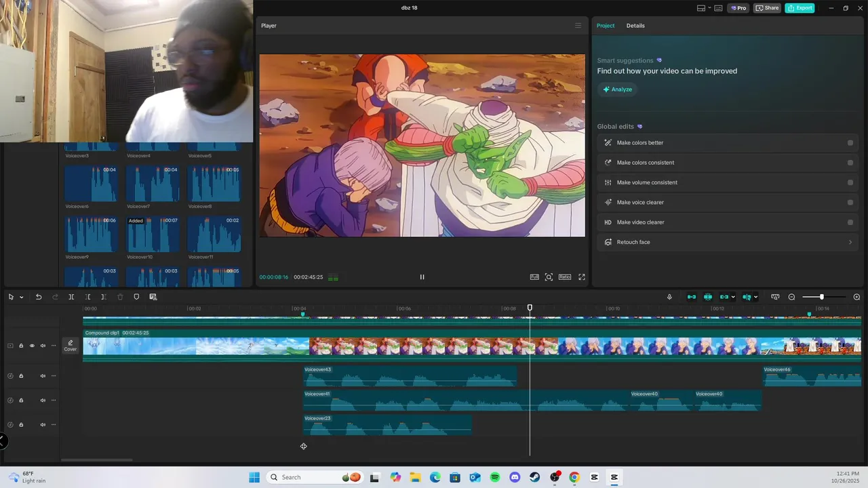Mute the Voiceover43 audio track
The height and width of the screenshot is (488, 868).
click(x=43, y=376)
